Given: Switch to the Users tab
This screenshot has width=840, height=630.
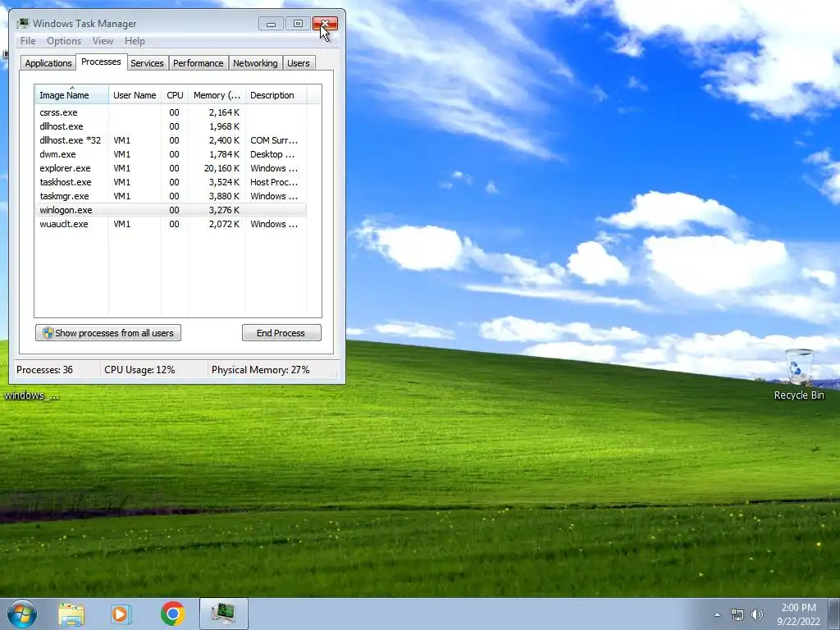Looking at the screenshot, I should tap(299, 63).
